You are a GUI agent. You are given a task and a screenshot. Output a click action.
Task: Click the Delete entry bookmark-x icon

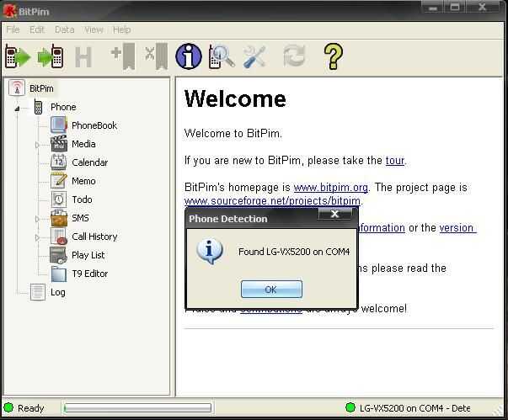click(x=157, y=57)
